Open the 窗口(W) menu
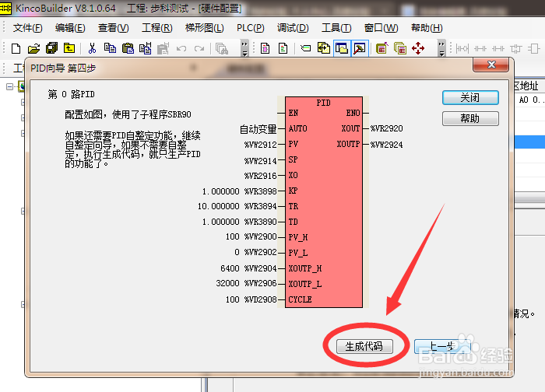The width and height of the screenshot is (545, 392). (x=381, y=28)
